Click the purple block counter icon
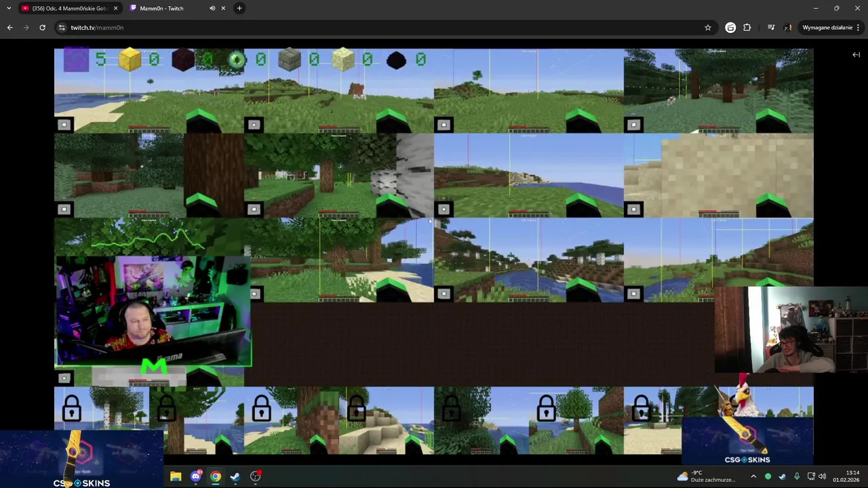The width and height of the screenshot is (868, 488). click(x=76, y=60)
